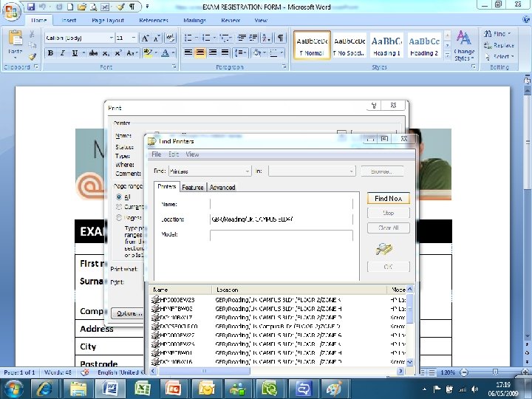Apply Underline formatting in ribbon

click(x=75, y=53)
